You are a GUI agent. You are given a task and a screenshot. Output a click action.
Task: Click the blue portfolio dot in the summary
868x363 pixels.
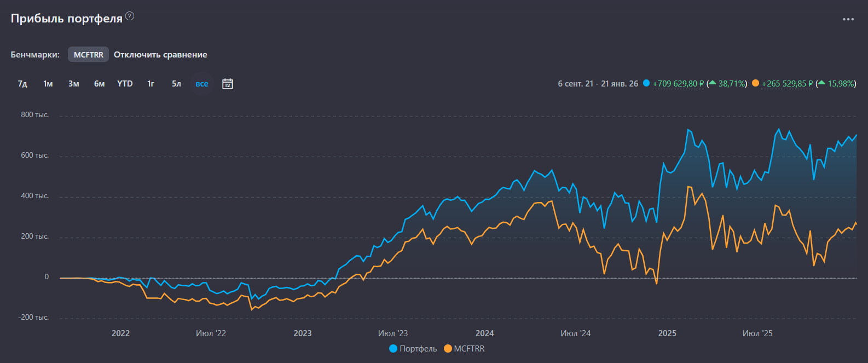[646, 83]
